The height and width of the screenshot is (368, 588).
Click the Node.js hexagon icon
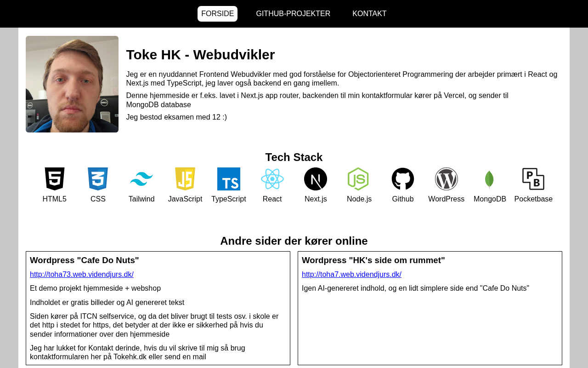[x=358, y=179]
